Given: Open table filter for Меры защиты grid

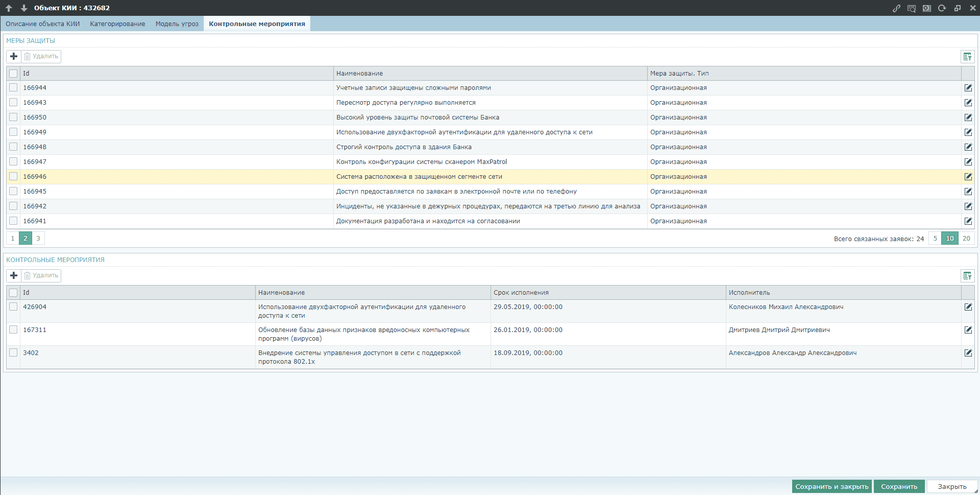Looking at the screenshot, I should pos(967,57).
